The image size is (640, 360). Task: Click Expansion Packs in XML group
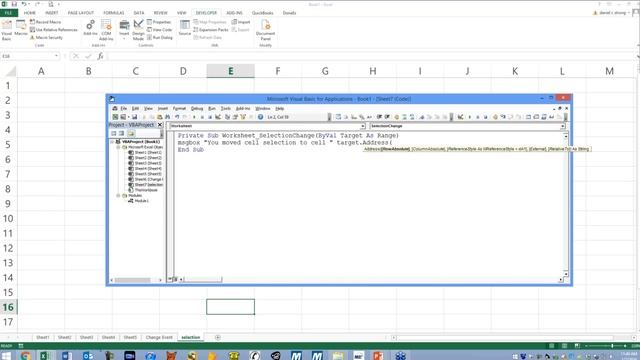(211, 30)
